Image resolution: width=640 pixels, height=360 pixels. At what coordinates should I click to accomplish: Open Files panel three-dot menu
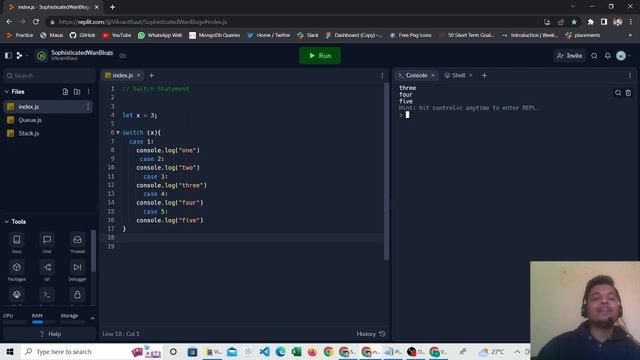coord(89,92)
